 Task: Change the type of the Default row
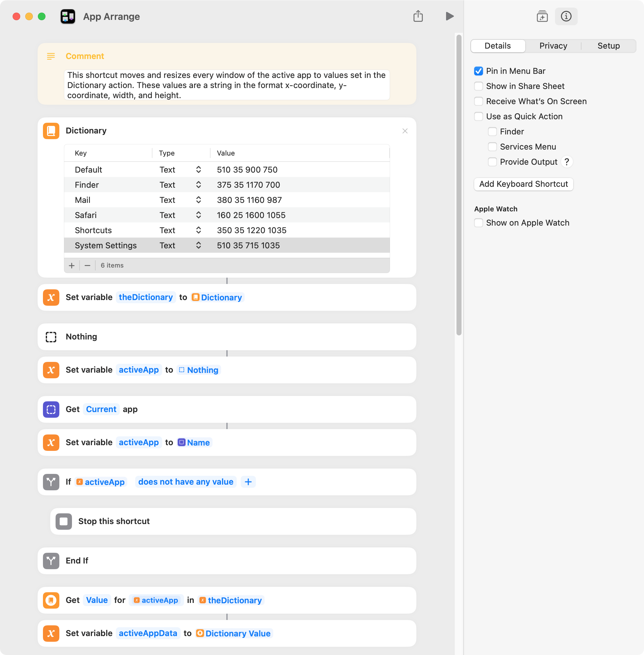click(180, 170)
